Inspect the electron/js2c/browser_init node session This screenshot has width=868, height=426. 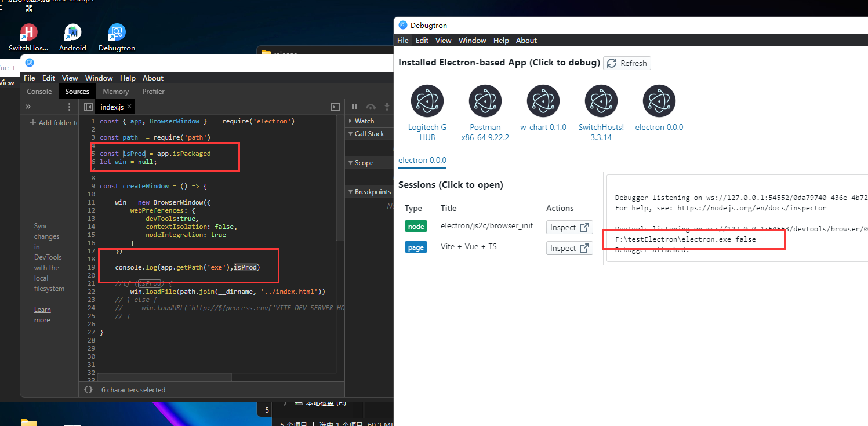[569, 227]
